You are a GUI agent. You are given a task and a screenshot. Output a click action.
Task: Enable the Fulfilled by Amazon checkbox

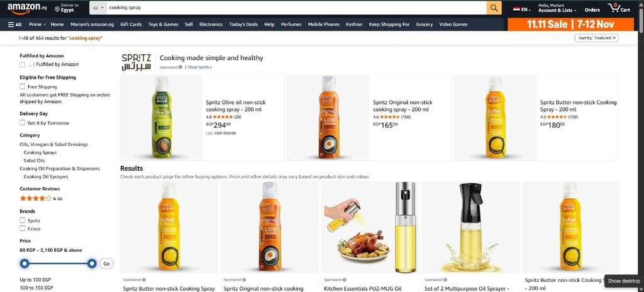pos(22,65)
